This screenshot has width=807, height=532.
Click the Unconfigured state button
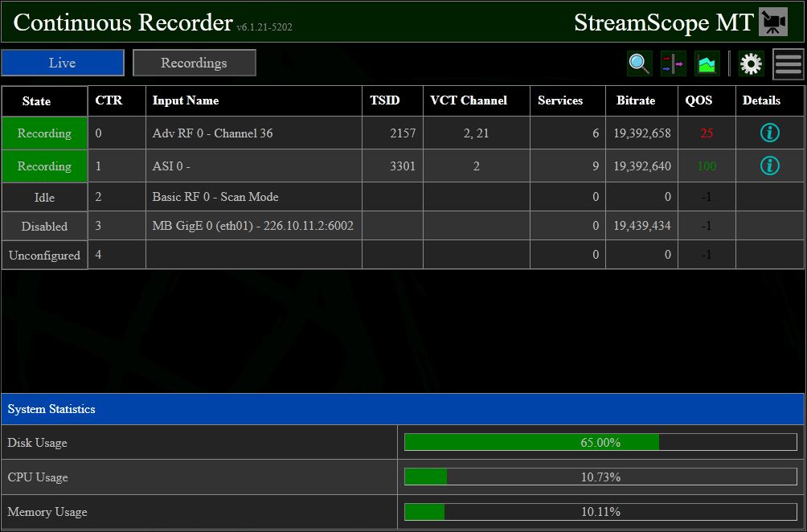pyautogui.click(x=45, y=256)
